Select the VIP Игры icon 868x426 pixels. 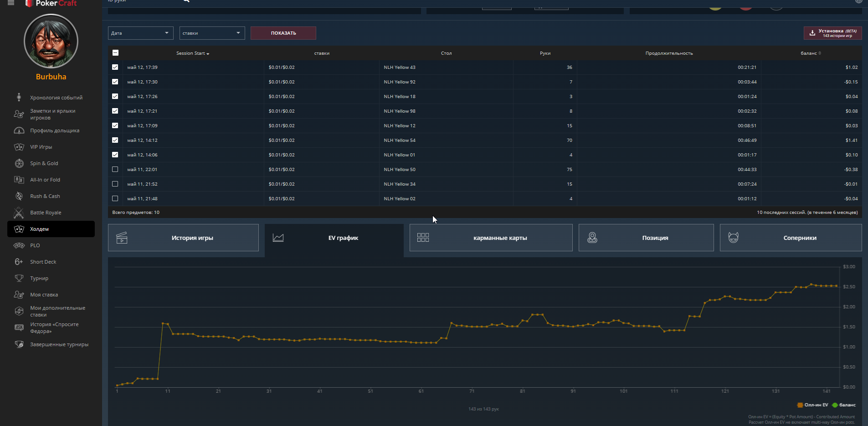[19, 147]
